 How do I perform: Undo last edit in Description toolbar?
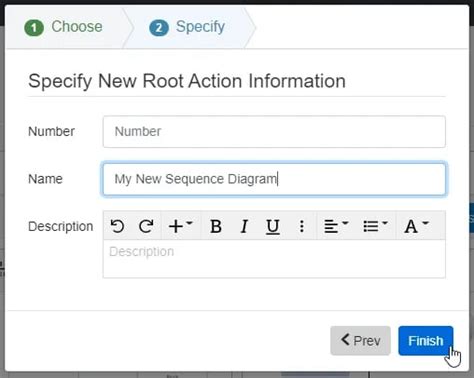click(117, 226)
